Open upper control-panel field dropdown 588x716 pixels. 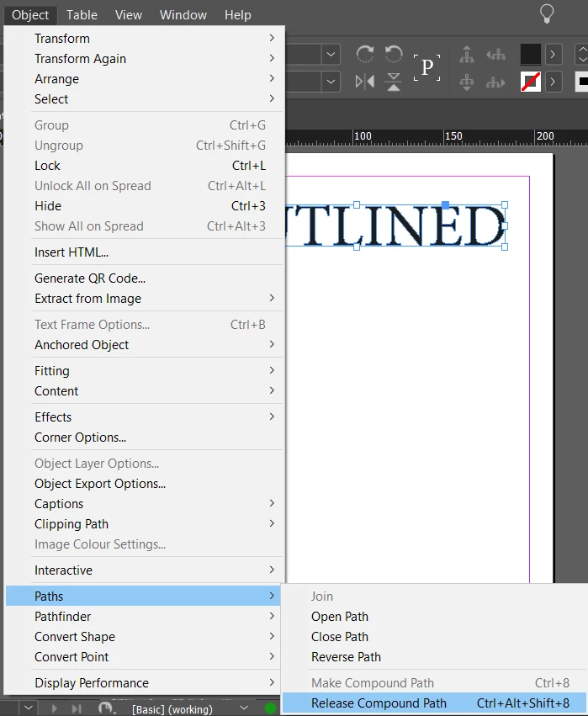click(331, 55)
